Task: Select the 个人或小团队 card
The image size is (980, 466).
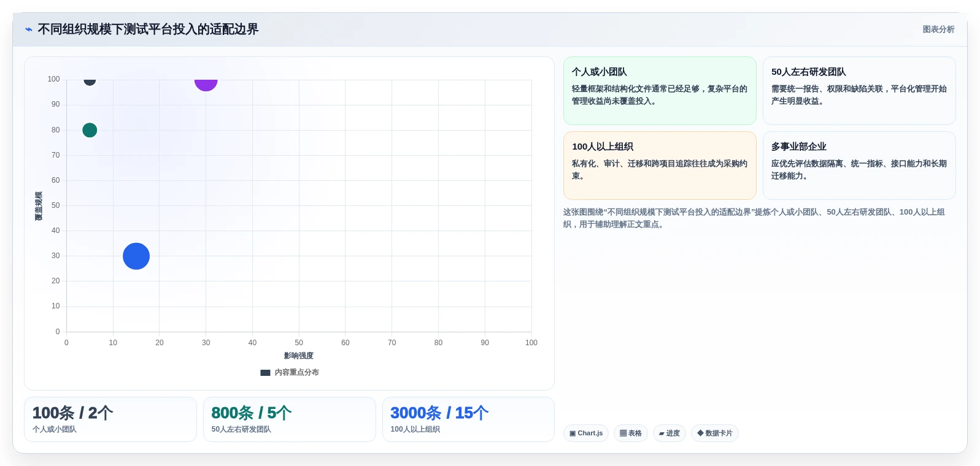Action: (x=660, y=91)
